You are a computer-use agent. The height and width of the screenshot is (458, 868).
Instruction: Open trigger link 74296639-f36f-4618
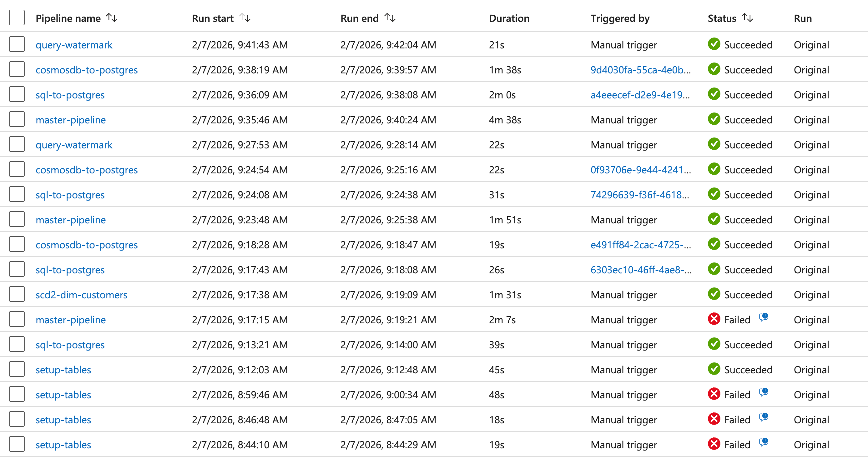click(x=639, y=195)
